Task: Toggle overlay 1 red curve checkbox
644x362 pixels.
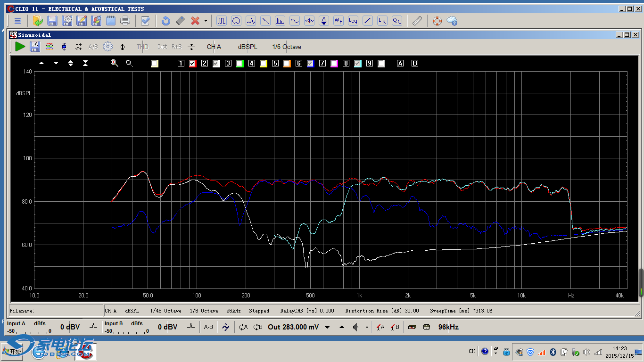Action: (x=192, y=64)
